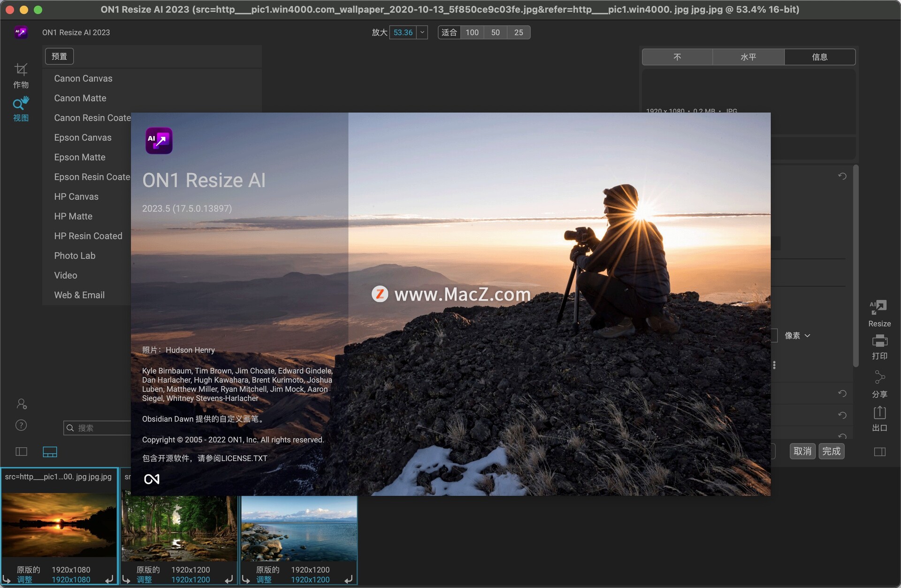Open the zoom percentage dropdown showing 53.36

tap(421, 32)
